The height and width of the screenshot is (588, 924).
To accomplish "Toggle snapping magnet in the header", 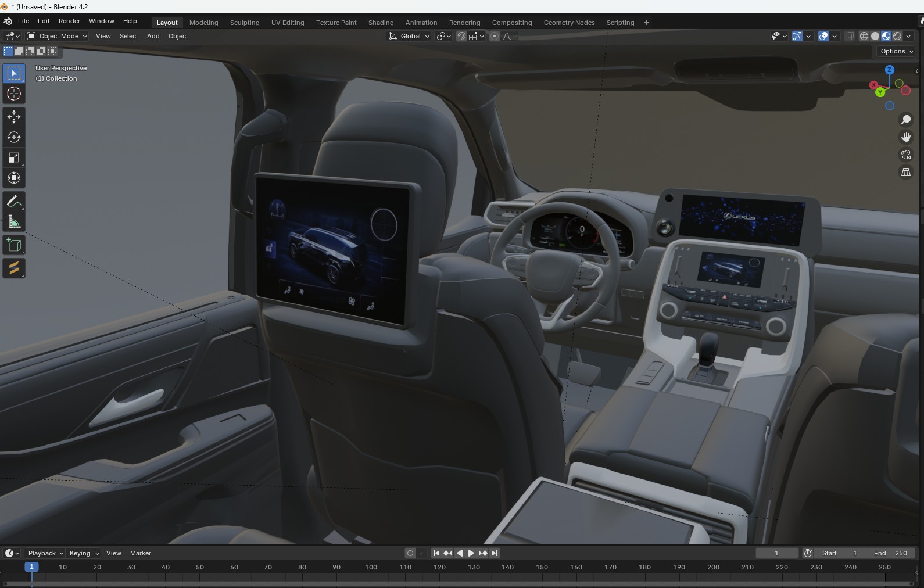I will click(x=461, y=36).
